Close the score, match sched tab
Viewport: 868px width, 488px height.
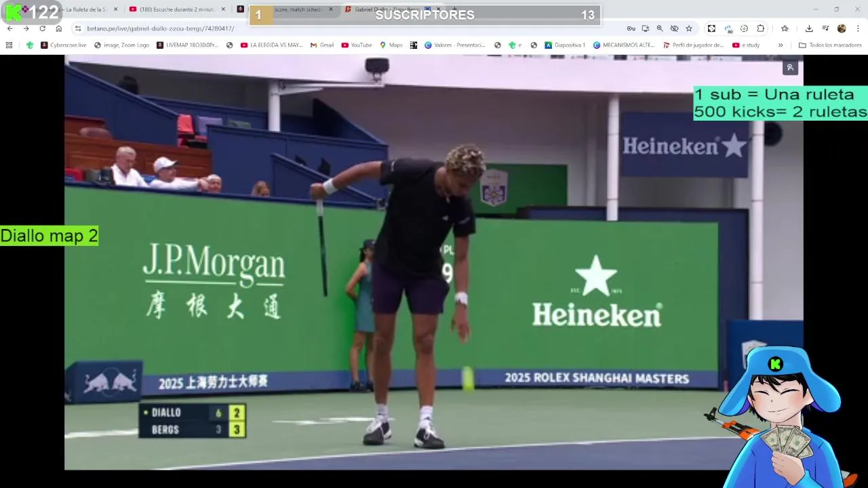coord(331,9)
